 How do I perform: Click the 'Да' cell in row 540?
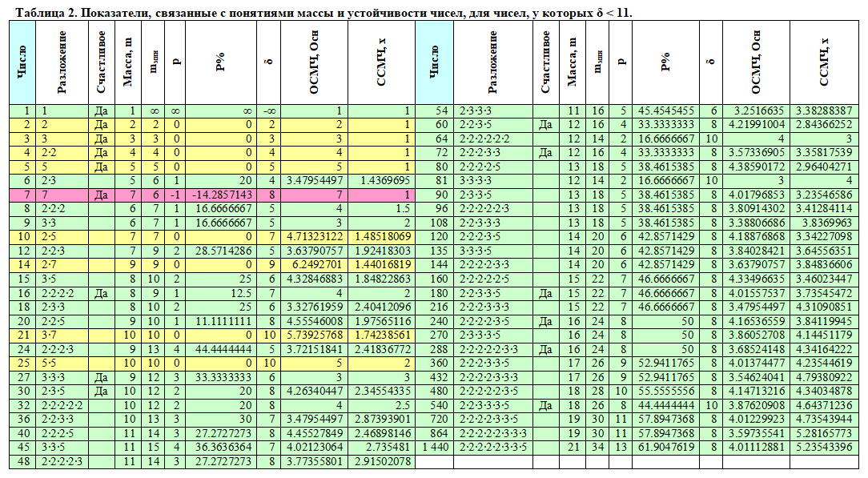point(546,405)
